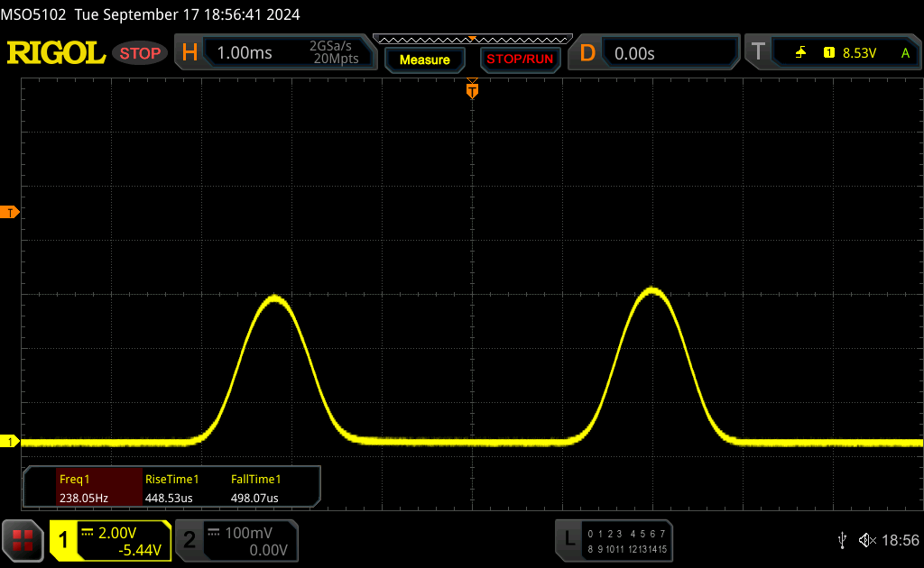Open the delay D settings
The height and width of the screenshot is (568, 924).
(587, 53)
